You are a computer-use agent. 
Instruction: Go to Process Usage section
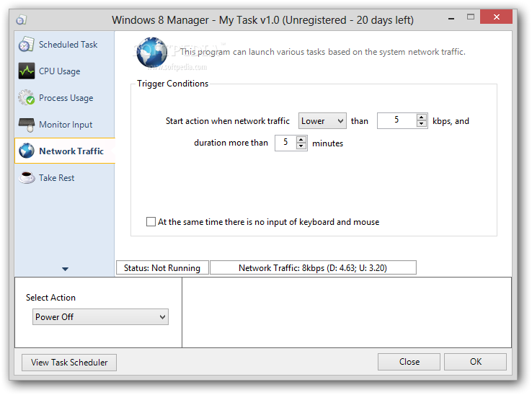pos(64,98)
